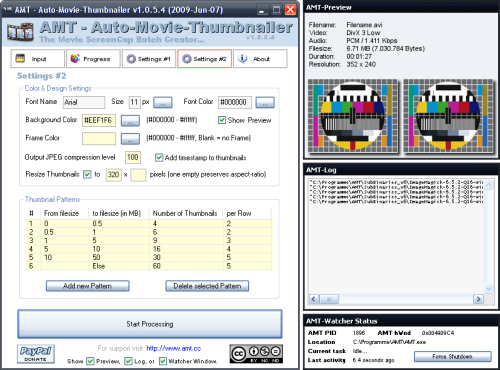Toggle the Show Watcher Window checkbox
Viewport: 500px width, 370px height.
163,361
